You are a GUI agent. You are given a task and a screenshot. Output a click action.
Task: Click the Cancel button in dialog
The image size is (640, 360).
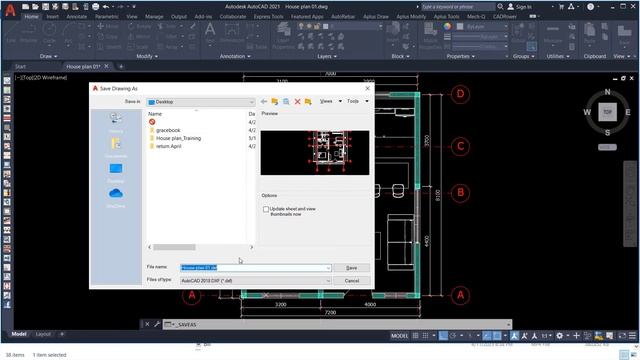[x=351, y=281]
